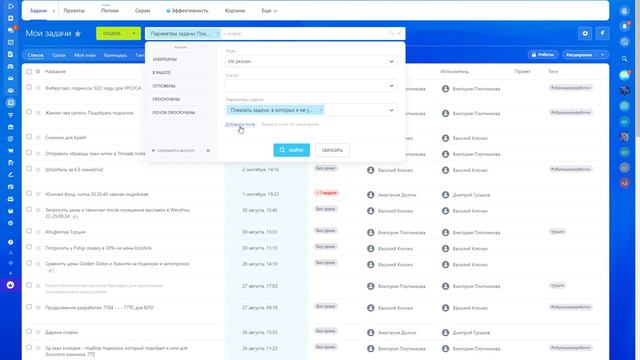
Task: Expand the Роль dropdown showing 'Не указан'
Action: (x=311, y=61)
